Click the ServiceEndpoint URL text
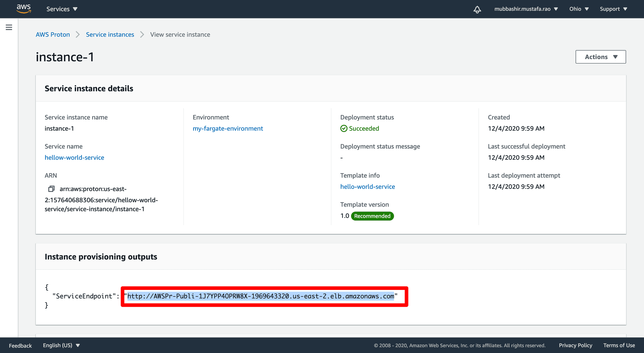 coord(261,296)
